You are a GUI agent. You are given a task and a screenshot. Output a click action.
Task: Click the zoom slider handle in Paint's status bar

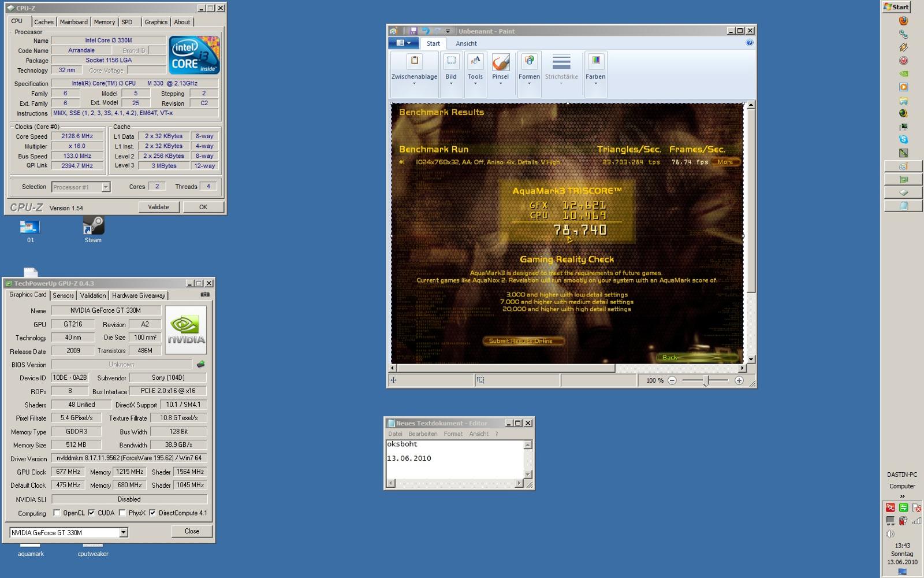(706, 380)
